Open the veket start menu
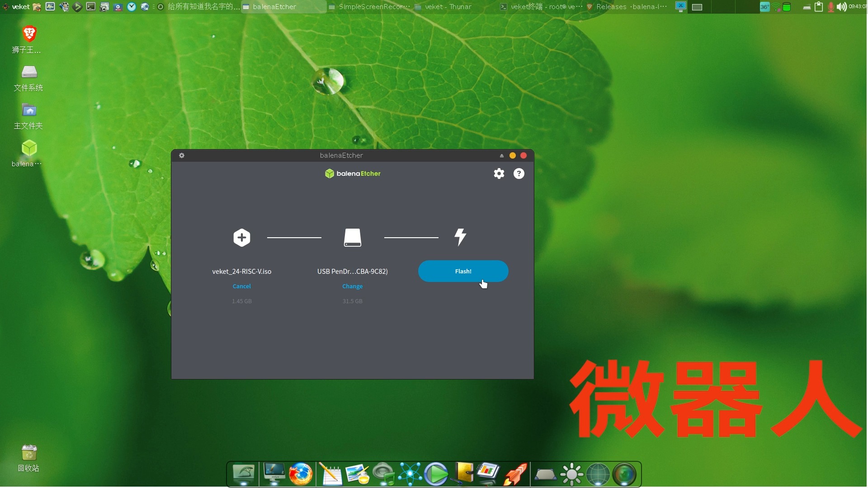Image resolution: width=868 pixels, height=488 pixels. (x=16, y=7)
